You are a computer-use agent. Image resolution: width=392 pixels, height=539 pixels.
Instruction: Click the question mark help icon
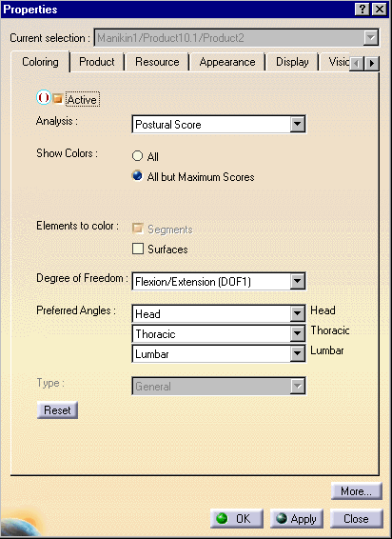point(363,9)
